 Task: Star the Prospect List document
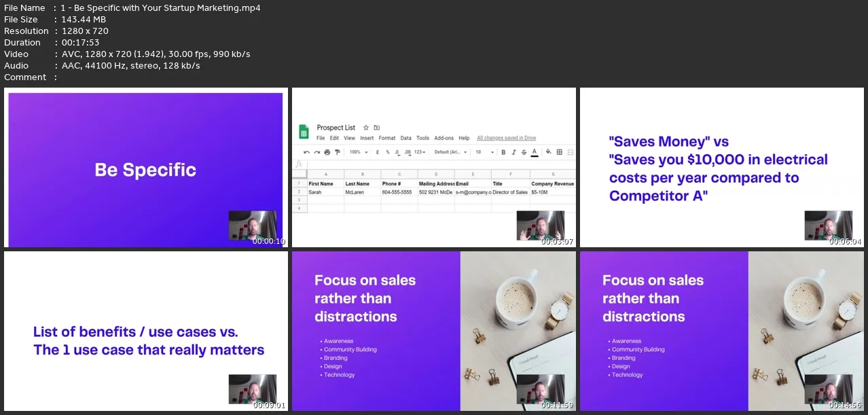366,128
